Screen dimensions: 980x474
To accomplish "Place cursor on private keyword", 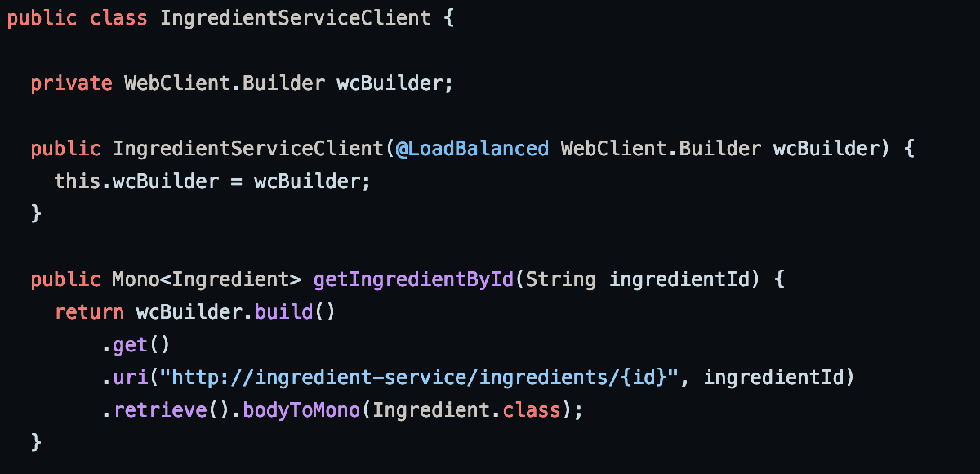I will pos(72,83).
